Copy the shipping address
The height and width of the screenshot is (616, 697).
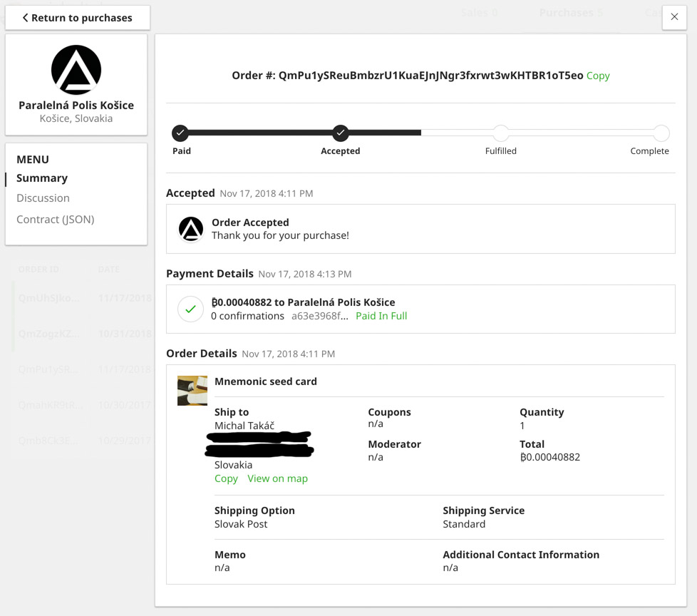pyautogui.click(x=226, y=478)
